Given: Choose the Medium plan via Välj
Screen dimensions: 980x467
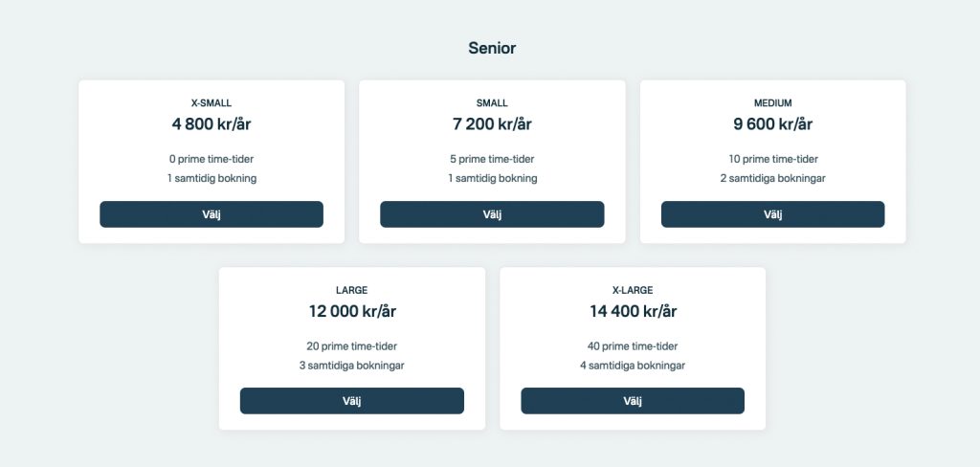Looking at the screenshot, I should point(772,214).
